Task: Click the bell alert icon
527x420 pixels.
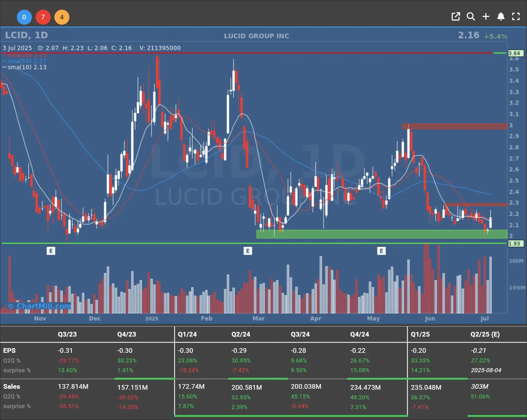Action: 501,17
